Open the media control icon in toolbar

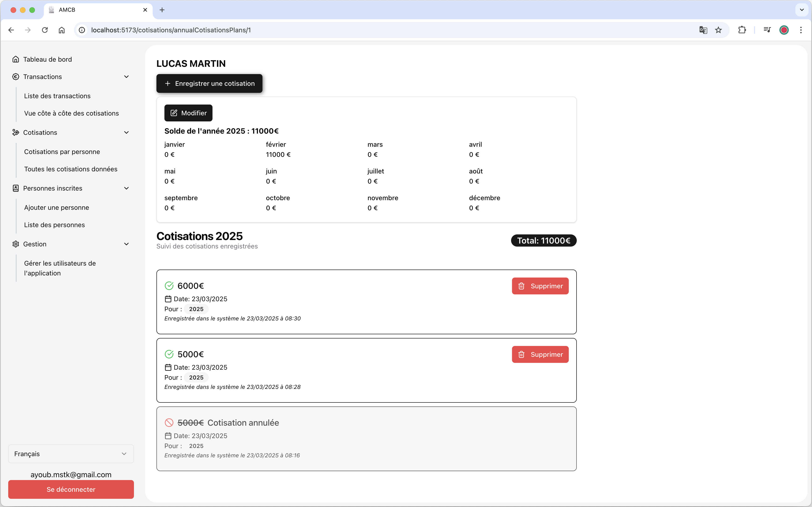(x=767, y=30)
